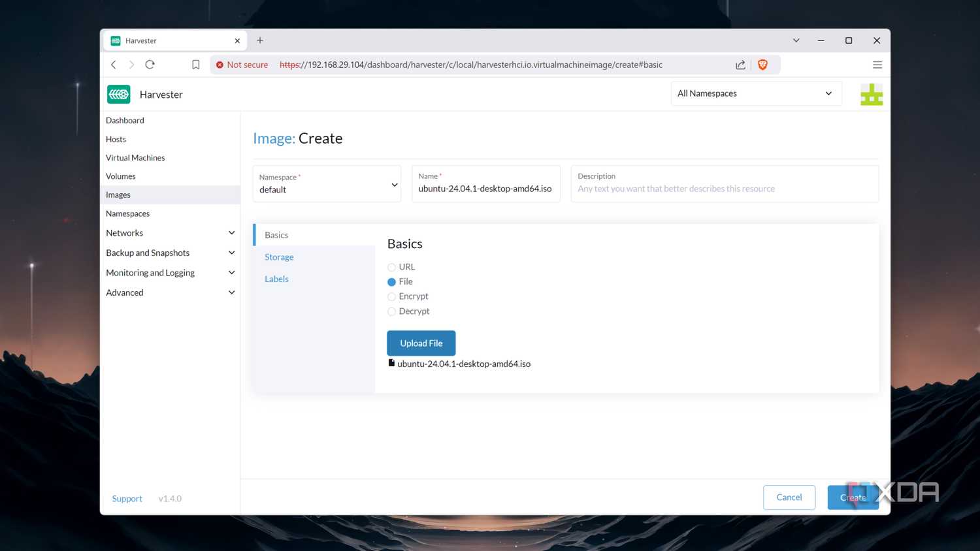Minimize the browser window
The height and width of the screenshot is (551, 980).
[821, 40]
